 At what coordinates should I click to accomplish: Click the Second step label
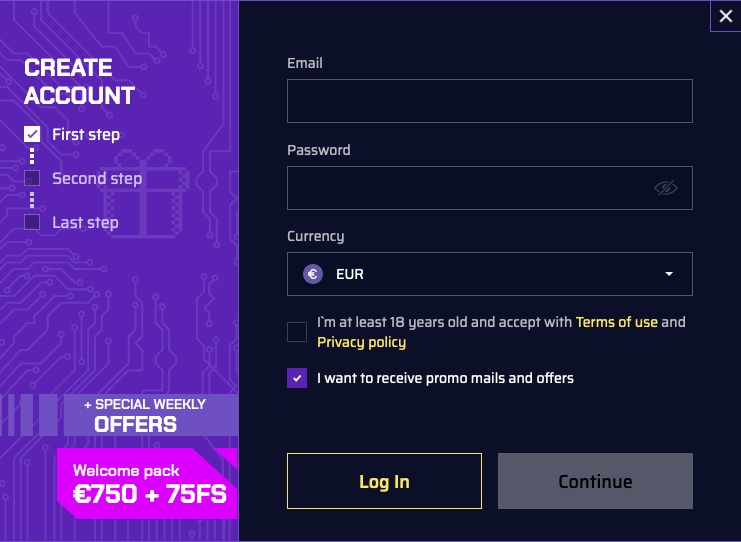click(x=97, y=178)
